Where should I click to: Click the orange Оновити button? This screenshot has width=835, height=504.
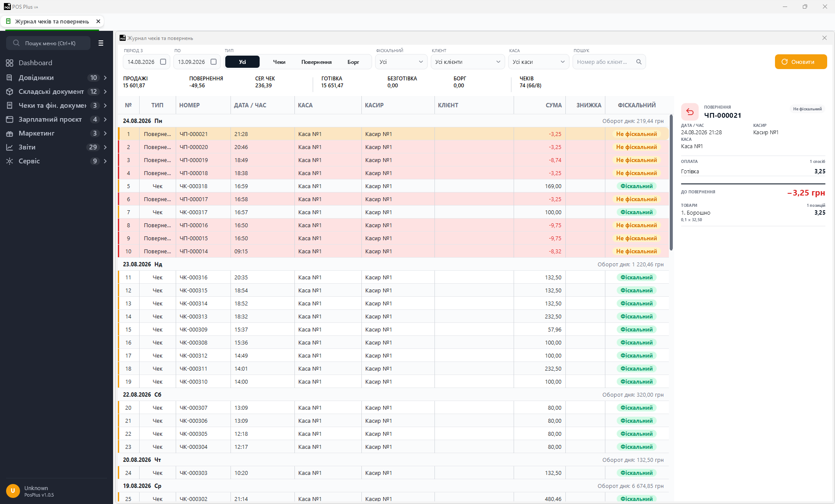(801, 62)
